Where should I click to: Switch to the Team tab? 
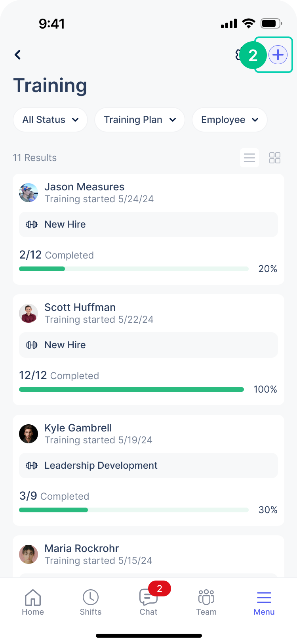coord(206,602)
